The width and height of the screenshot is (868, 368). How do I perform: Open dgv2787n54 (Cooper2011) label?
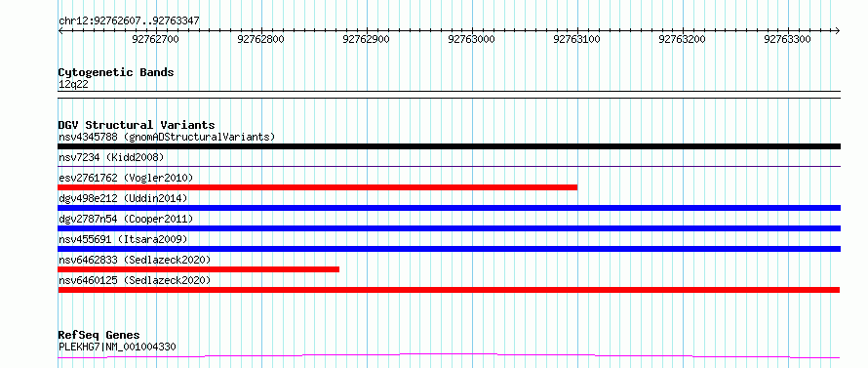tap(126, 219)
